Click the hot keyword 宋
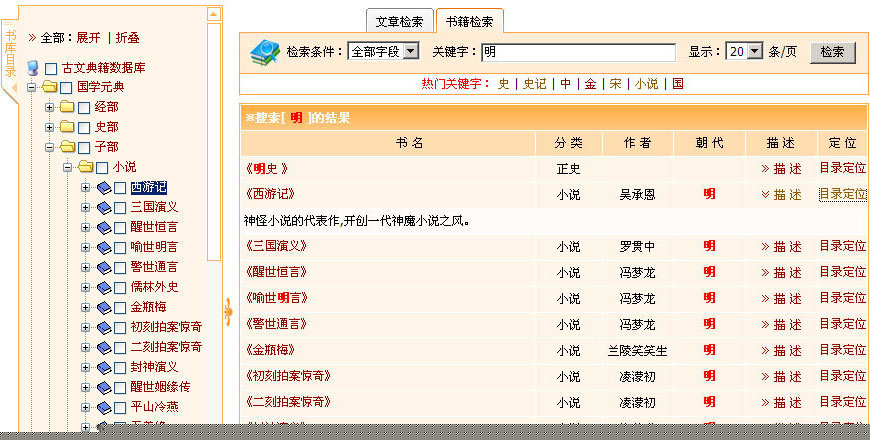Screen dimensions: 870x440 (x=615, y=84)
